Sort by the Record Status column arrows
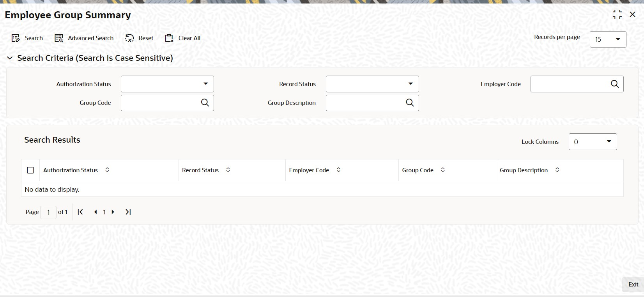Screen dimensions: 644x297 (228, 170)
